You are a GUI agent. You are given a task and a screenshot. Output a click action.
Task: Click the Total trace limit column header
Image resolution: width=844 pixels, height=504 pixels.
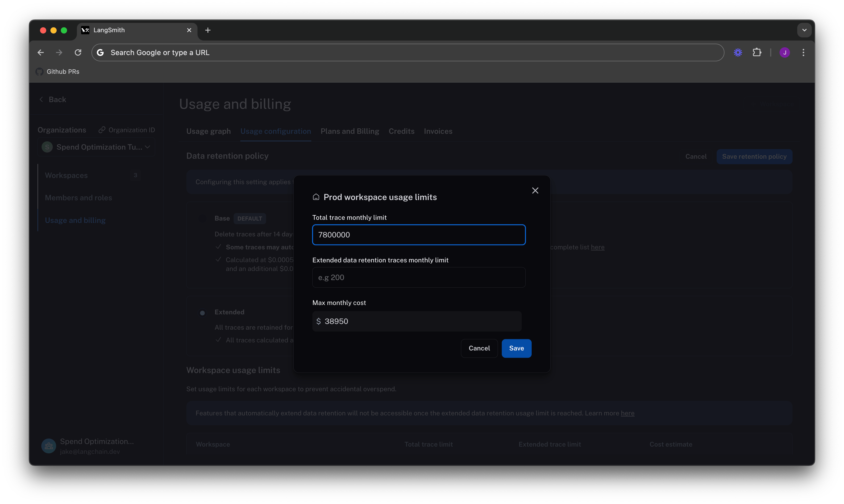pos(428,444)
